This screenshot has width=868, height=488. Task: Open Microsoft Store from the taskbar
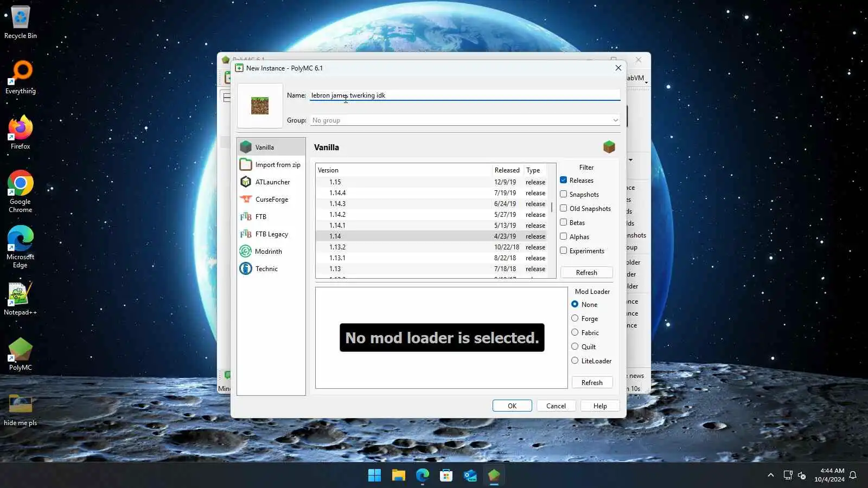[446, 476]
